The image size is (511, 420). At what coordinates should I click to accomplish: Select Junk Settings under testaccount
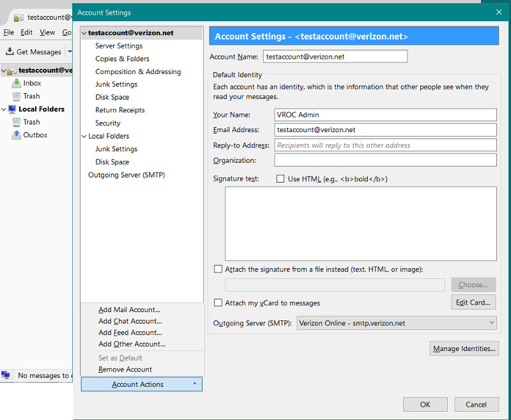point(116,84)
